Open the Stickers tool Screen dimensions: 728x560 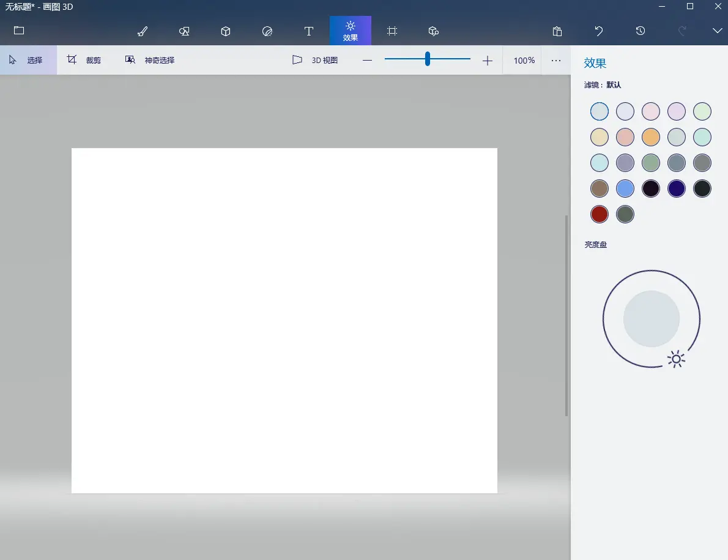(x=267, y=31)
